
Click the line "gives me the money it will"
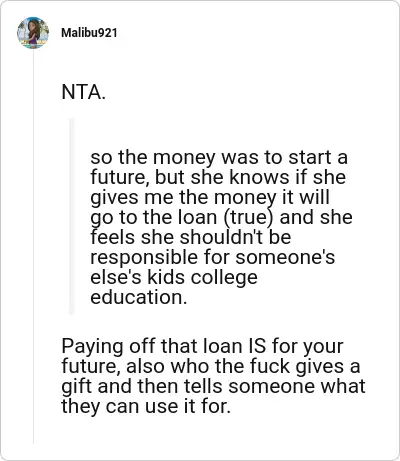coord(210,197)
